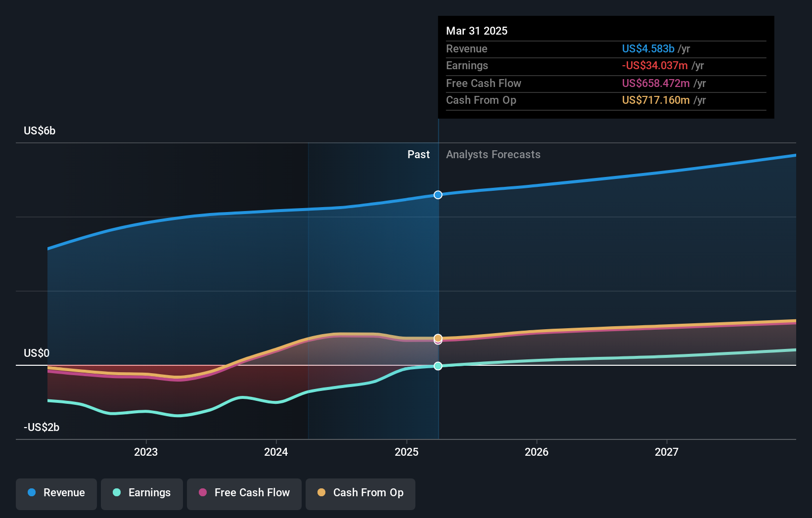The width and height of the screenshot is (812, 518).
Task: Toggle the Cash From Op legend series
Action: tap(361, 494)
